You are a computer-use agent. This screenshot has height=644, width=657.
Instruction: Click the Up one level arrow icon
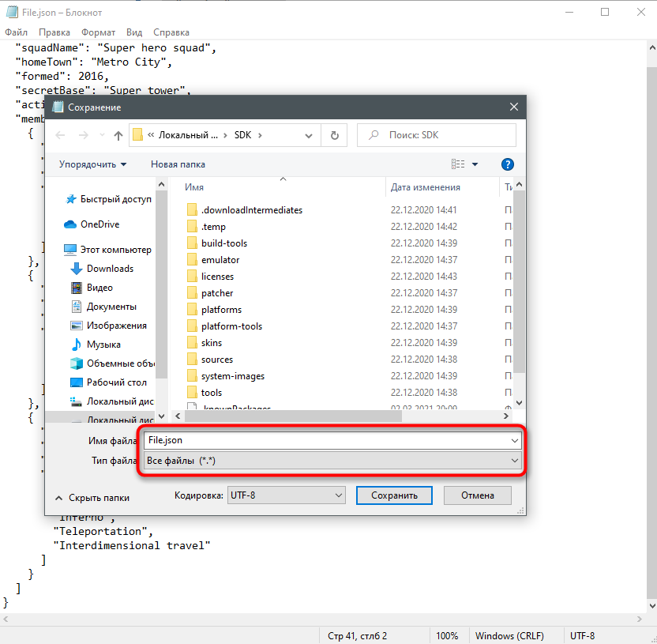pyautogui.click(x=118, y=135)
